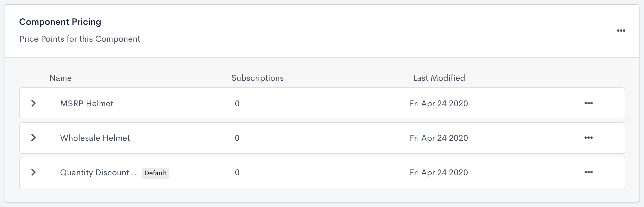644x207 pixels.
Task: Expand the Wholesale Helmet price point
Action: point(33,138)
